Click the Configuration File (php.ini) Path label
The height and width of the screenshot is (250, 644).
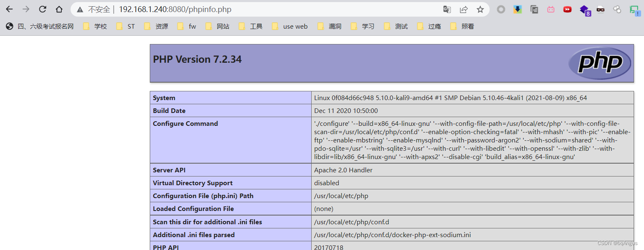coord(203,196)
